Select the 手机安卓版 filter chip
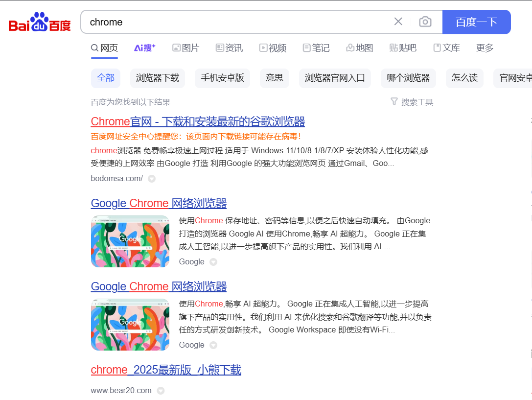This screenshot has height=400, width=532. 222,78
